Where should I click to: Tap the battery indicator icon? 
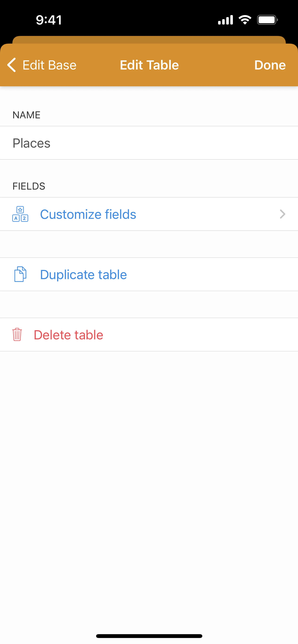point(267,20)
